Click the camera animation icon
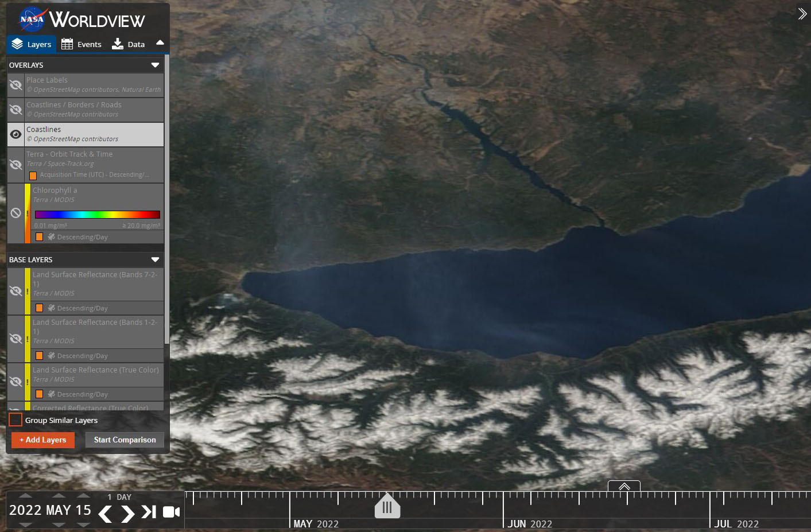This screenshot has height=532, width=811. coord(171,512)
